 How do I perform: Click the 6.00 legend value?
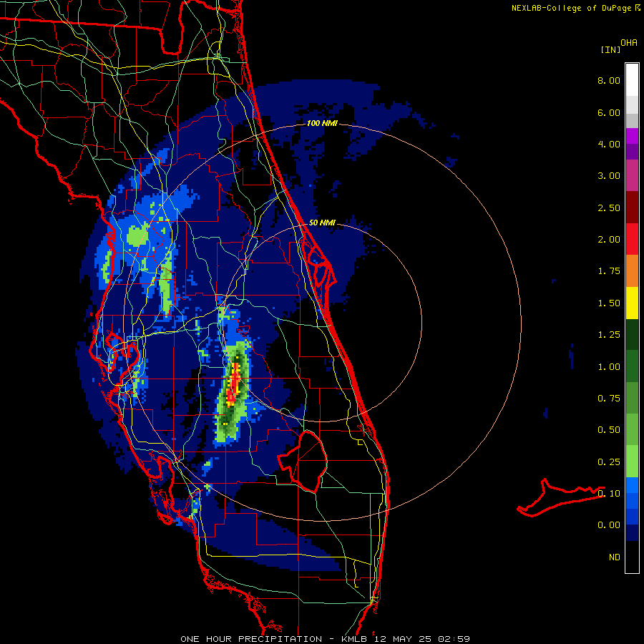coord(609,112)
